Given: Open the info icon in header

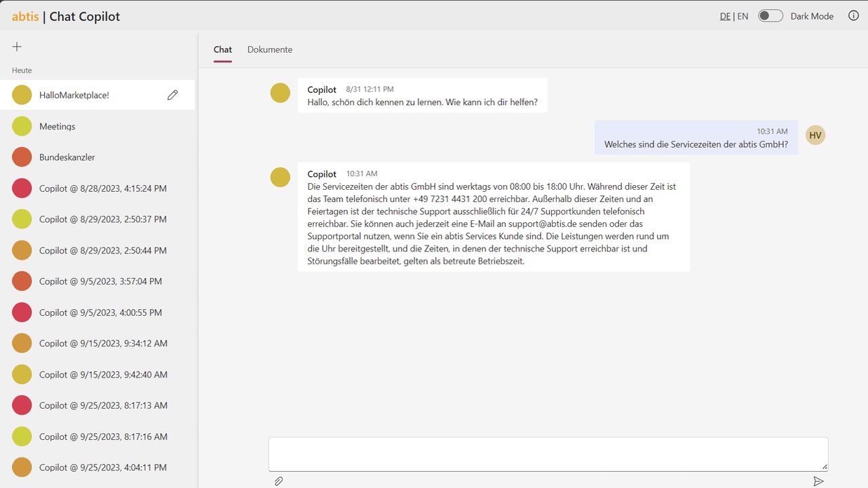Looking at the screenshot, I should click(x=854, y=16).
